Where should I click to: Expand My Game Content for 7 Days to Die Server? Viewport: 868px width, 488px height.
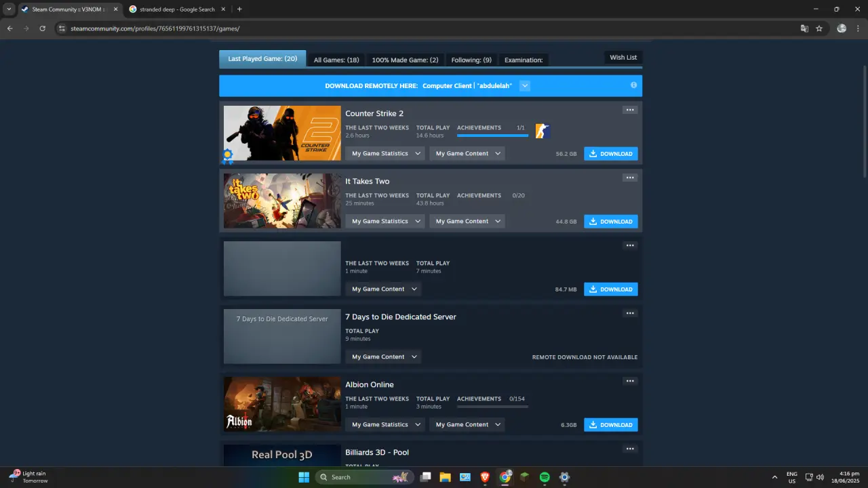(383, 357)
